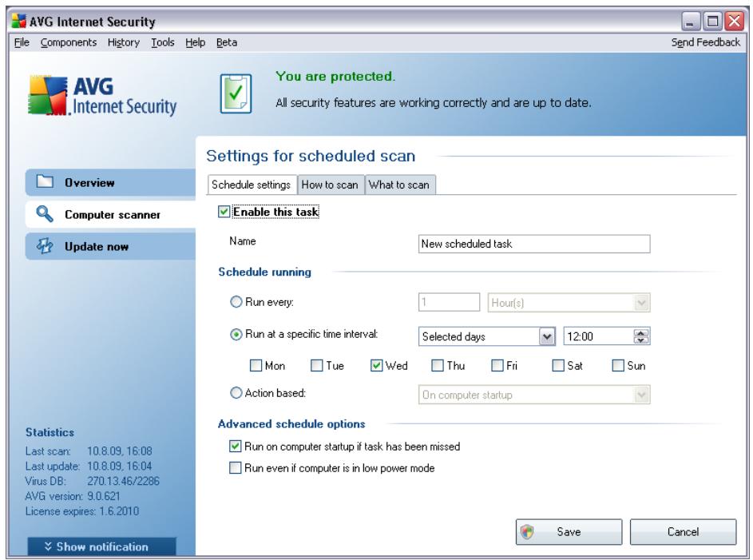
Task: Toggle Run on computer startup if missed
Action: click(235, 447)
